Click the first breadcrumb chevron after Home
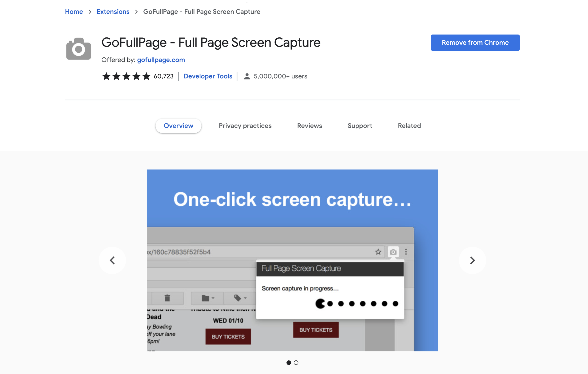Viewport: 588px width, 374px height. pos(90,12)
